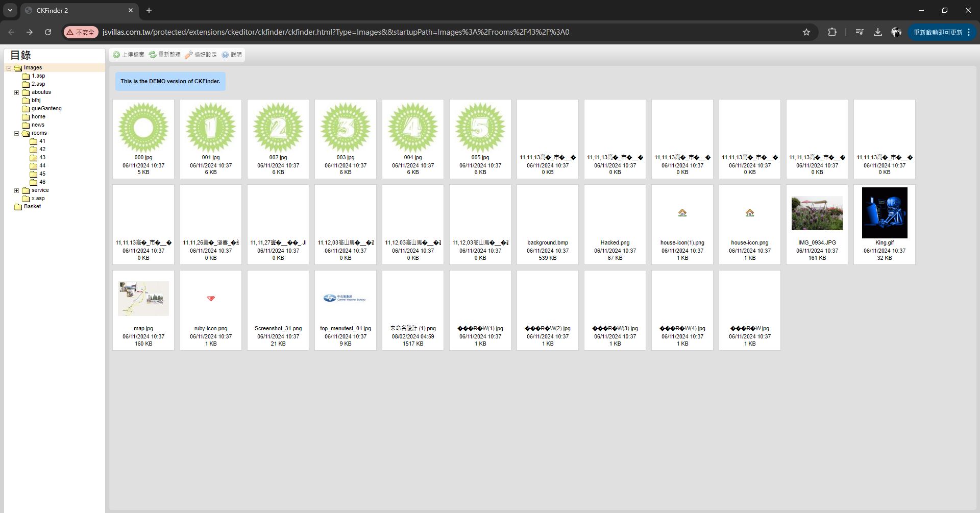Select room folder 41
The image size is (980, 513).
coord(42,141)
